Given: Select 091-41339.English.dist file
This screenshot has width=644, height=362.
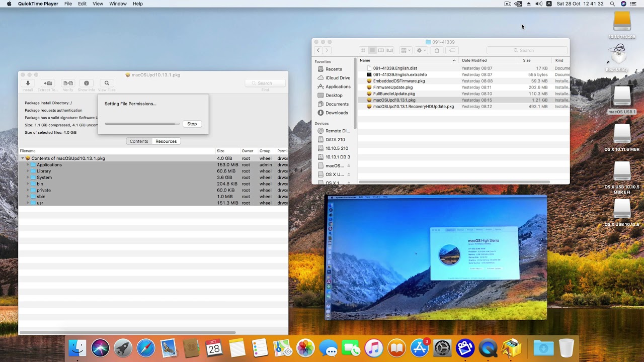Looking at the screenshot, I should [395, 68].
